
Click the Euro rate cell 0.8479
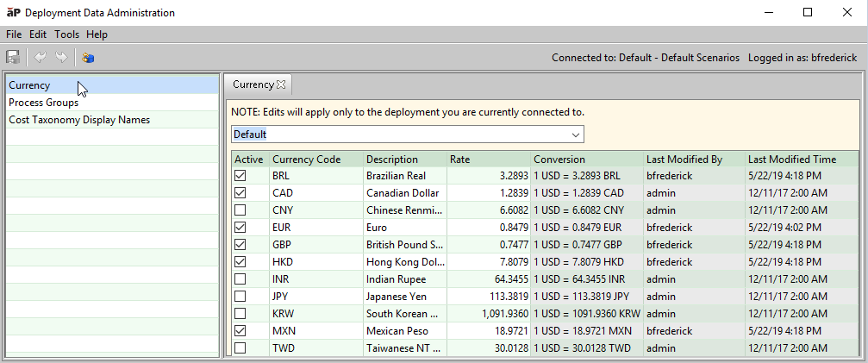coord(509,227)
